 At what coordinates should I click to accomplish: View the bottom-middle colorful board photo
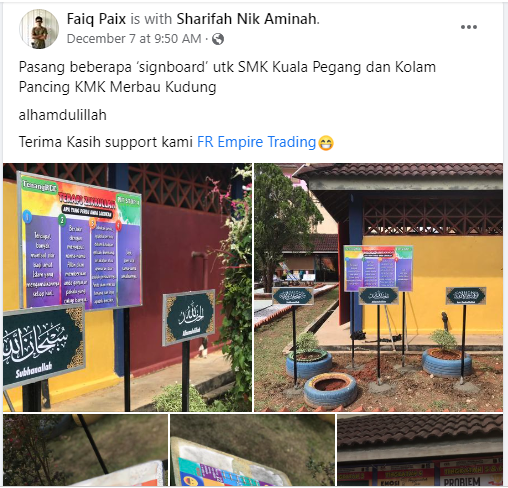[252, 450]
